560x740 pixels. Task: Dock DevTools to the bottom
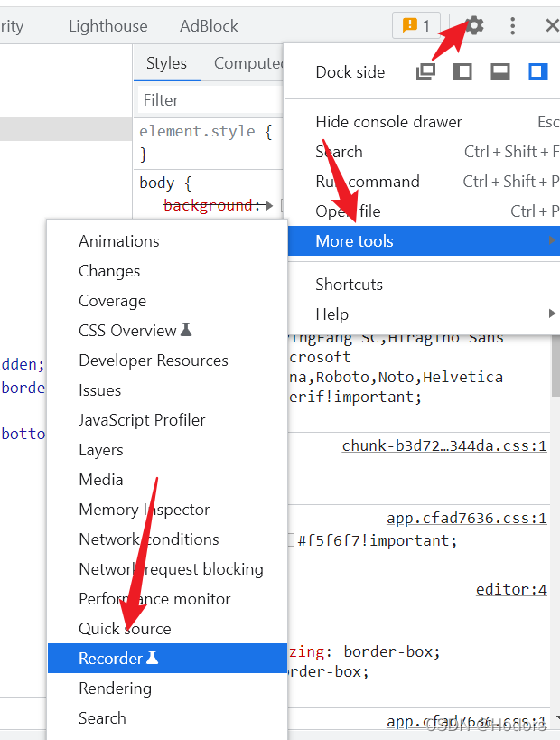(x=500, y=71)
